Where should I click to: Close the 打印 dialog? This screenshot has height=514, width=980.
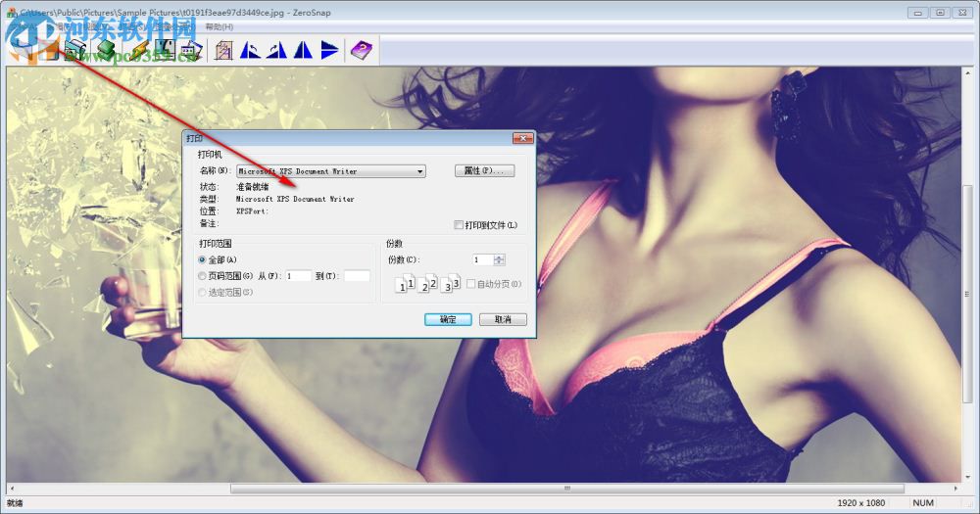coord(522,138)
